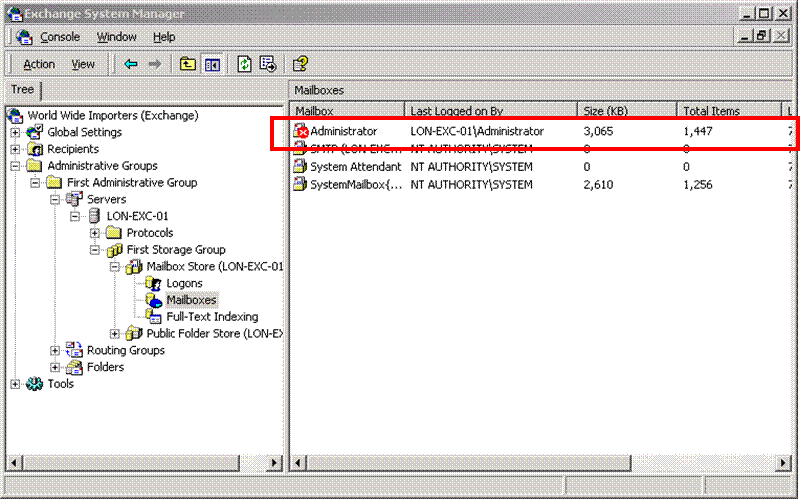
Task: Click the World Wide Importers root icon
Action: click(15, 115)
